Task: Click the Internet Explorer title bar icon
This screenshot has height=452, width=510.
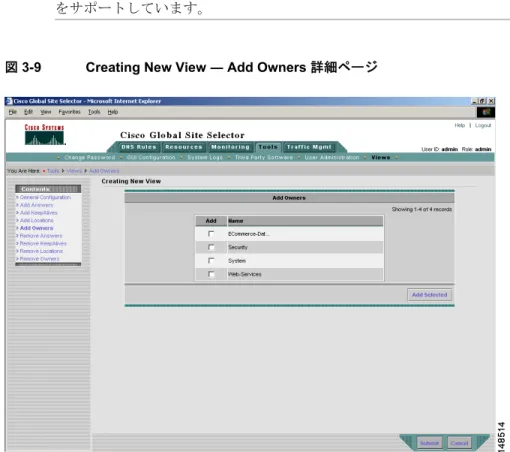Action: 9,101
